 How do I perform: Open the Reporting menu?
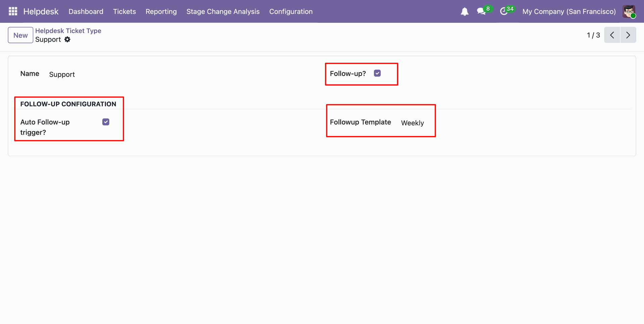point(161,12)
